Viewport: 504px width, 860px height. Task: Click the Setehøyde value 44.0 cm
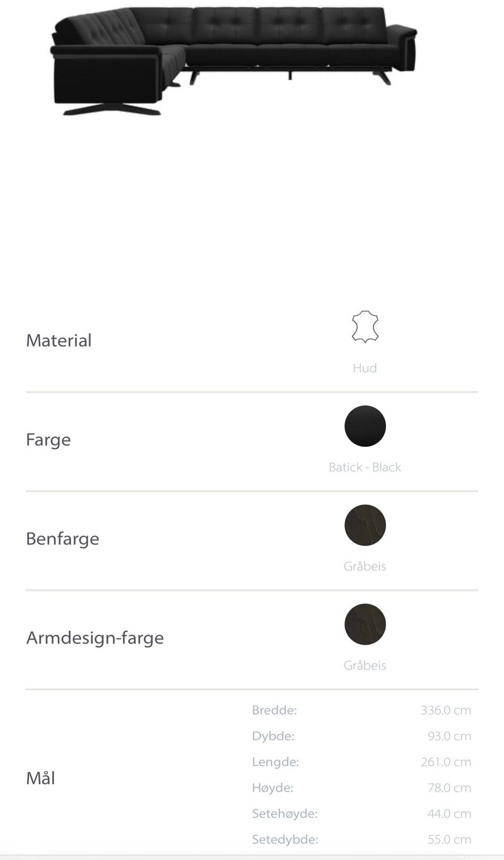[x=449, y=814]
